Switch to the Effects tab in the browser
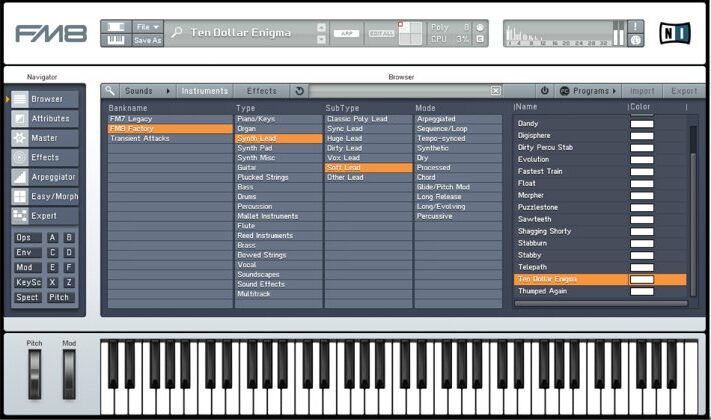The width and height of the screenshot is (711, 420). click(x=262, y=91)
